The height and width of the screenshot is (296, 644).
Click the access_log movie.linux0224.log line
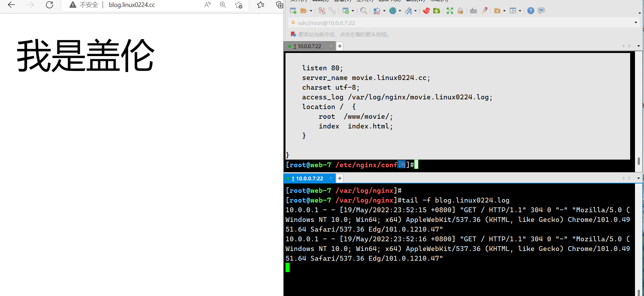397,97
